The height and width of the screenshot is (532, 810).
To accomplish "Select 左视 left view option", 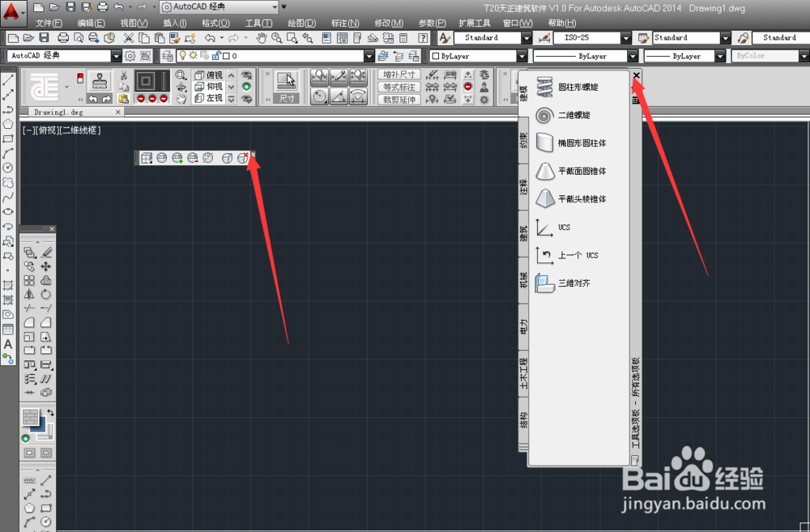I will tap(209, 98).
